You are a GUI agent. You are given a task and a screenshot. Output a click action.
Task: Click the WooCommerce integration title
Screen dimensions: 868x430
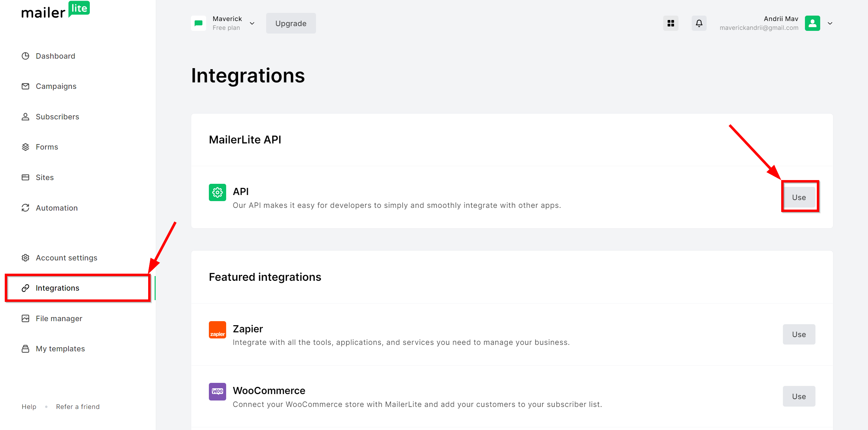click(x=269, y=391)
